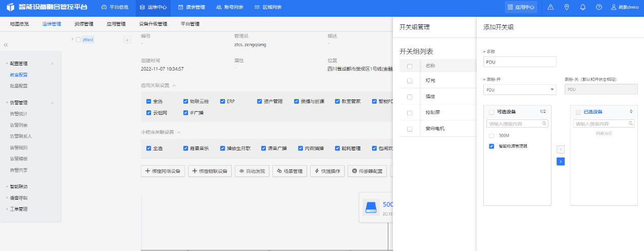This screenshot has width=644, height=251.
Task: Click the 自动发现 button
Action: [x=252, y=171]
